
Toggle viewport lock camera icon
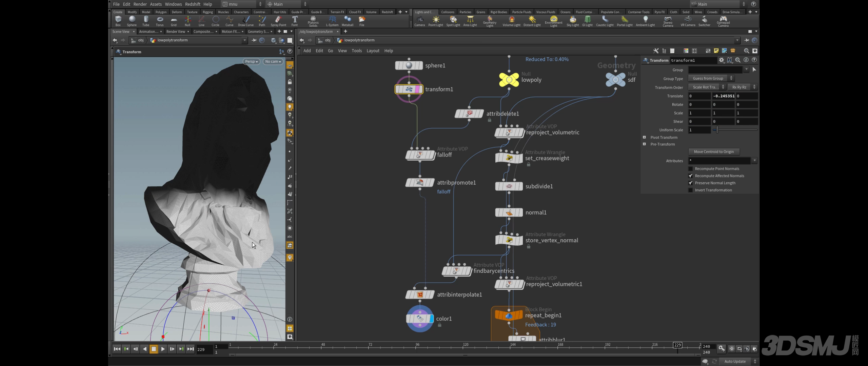(x=290, y=82)
